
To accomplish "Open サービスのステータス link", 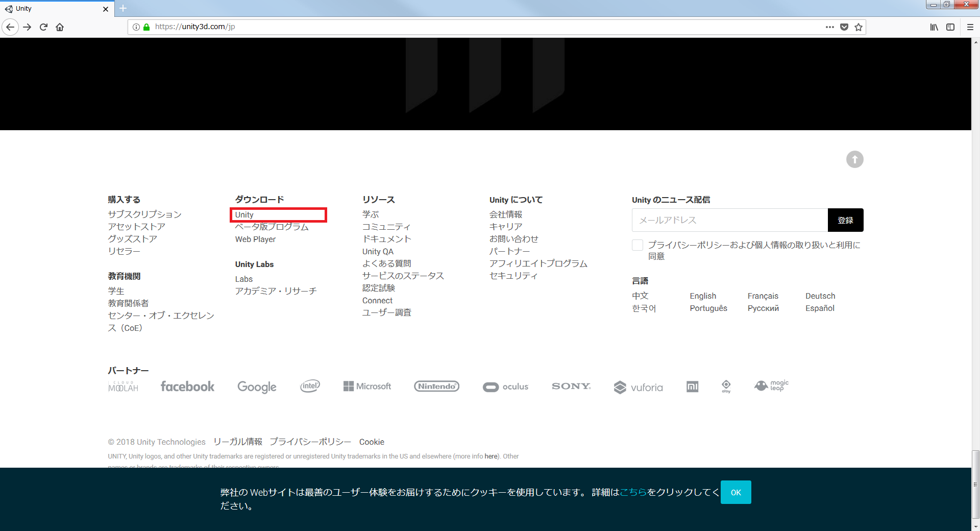I will [403, 276].
